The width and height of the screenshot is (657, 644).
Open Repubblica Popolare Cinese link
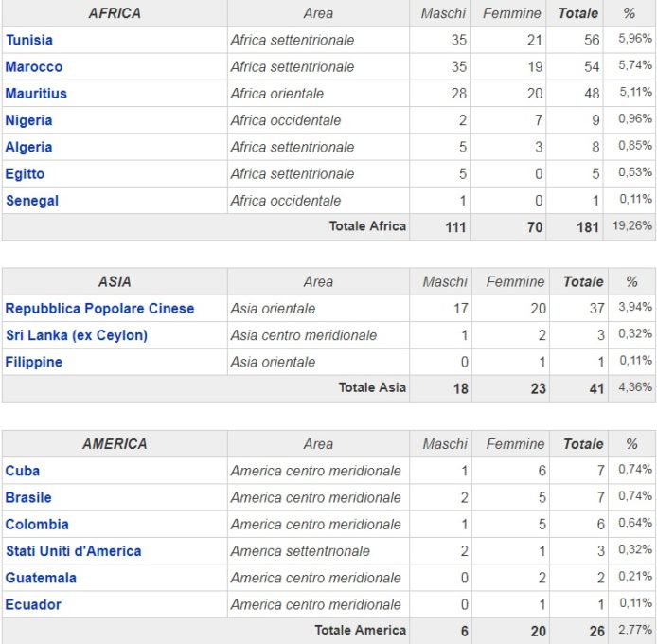(x=99, y=308)
